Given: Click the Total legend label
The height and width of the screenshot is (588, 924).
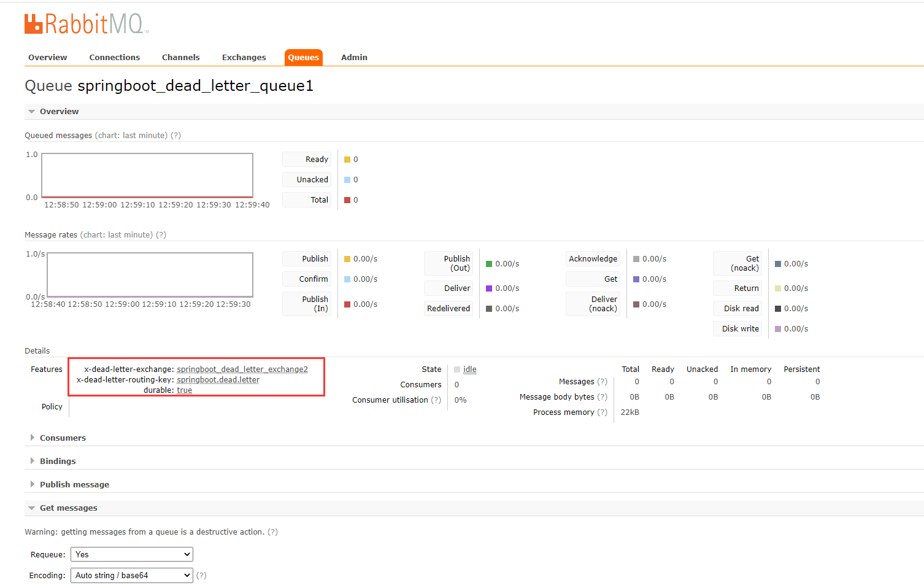Looking at the screenshot, I should (307, 199).
